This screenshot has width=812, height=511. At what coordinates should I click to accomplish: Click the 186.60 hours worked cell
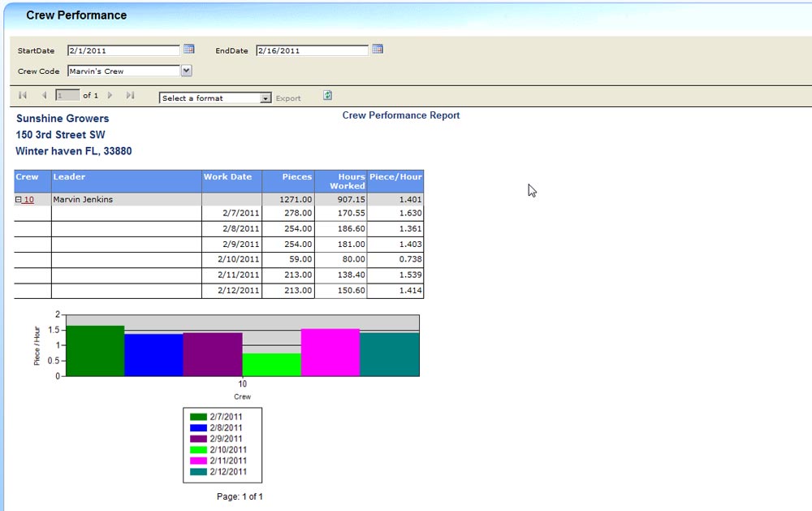pos(341,228)
